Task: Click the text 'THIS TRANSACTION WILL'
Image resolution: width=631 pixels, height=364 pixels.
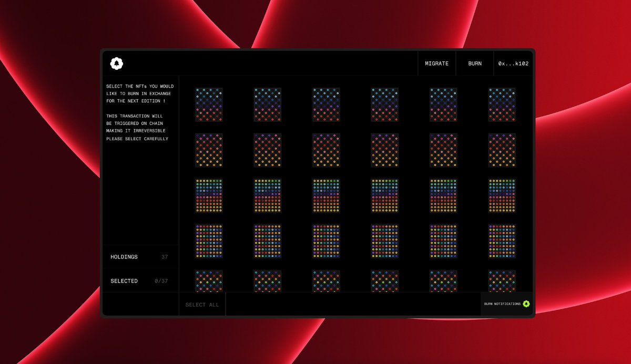Action: pyautogui.click(x=135, y=116)
